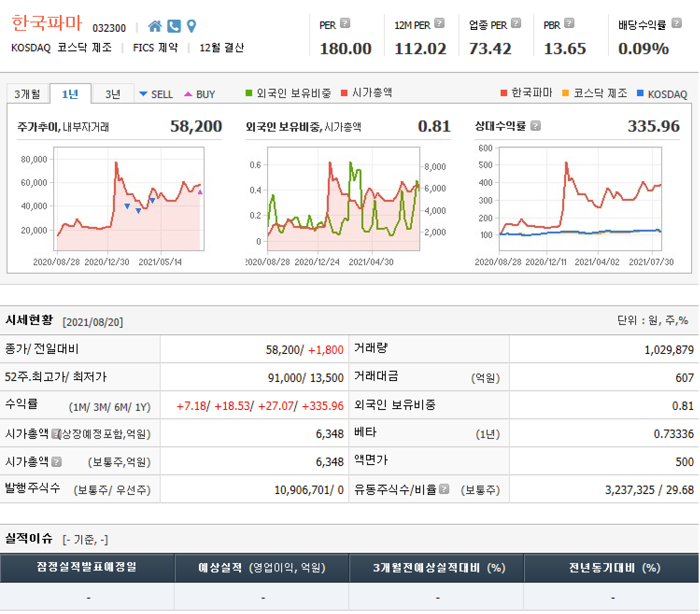This screenshot has width=700, height=614.
Task: Click the 시세현황 section heading
Action: point(29,320)
